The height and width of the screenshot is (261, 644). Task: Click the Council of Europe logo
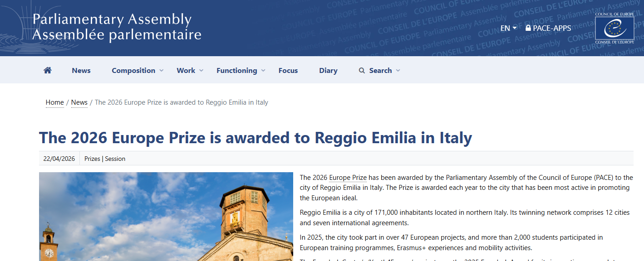615,28
